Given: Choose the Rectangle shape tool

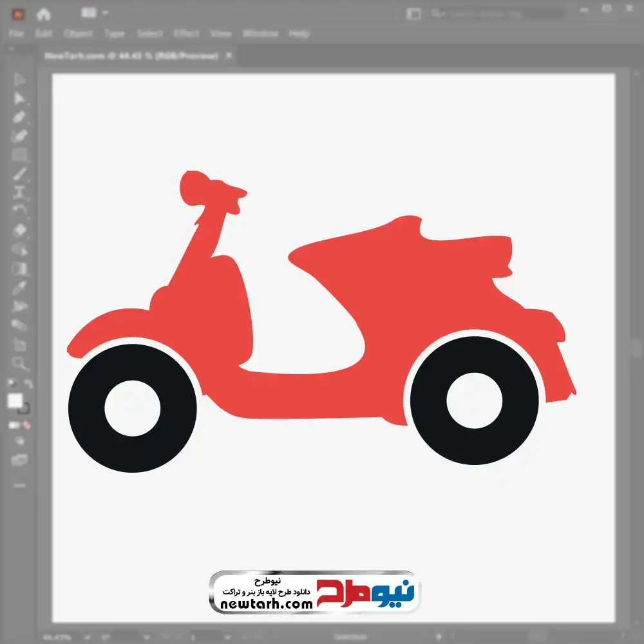Looking at the screenshot, I should (x=19, y=155).
